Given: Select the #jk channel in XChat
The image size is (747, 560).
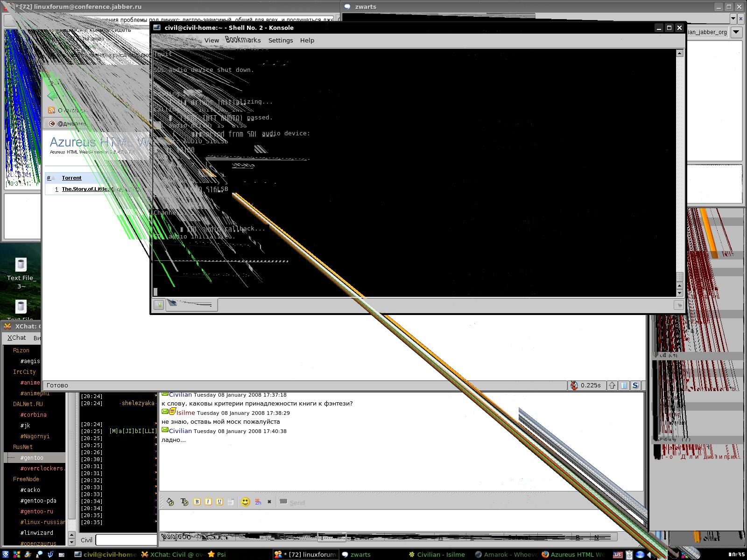Looking at the screenshot, I should point(25,426).
